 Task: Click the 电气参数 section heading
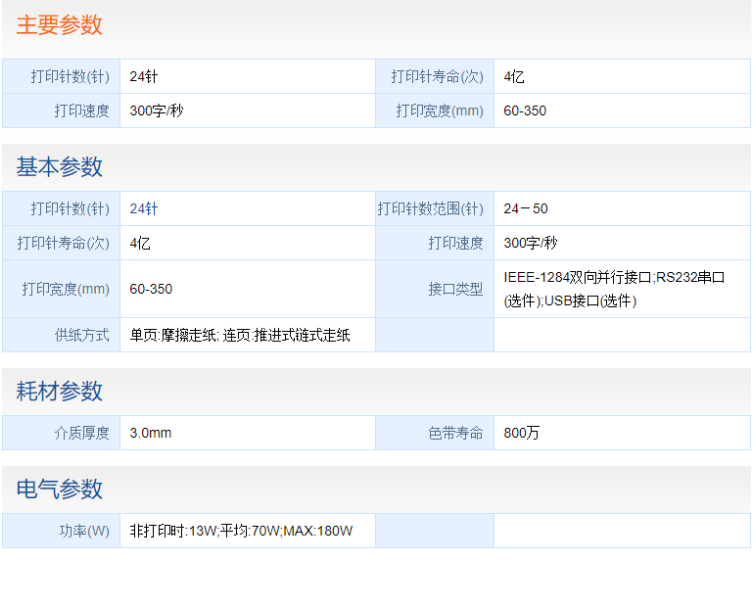pyautogui.click(x=60, y=489)
